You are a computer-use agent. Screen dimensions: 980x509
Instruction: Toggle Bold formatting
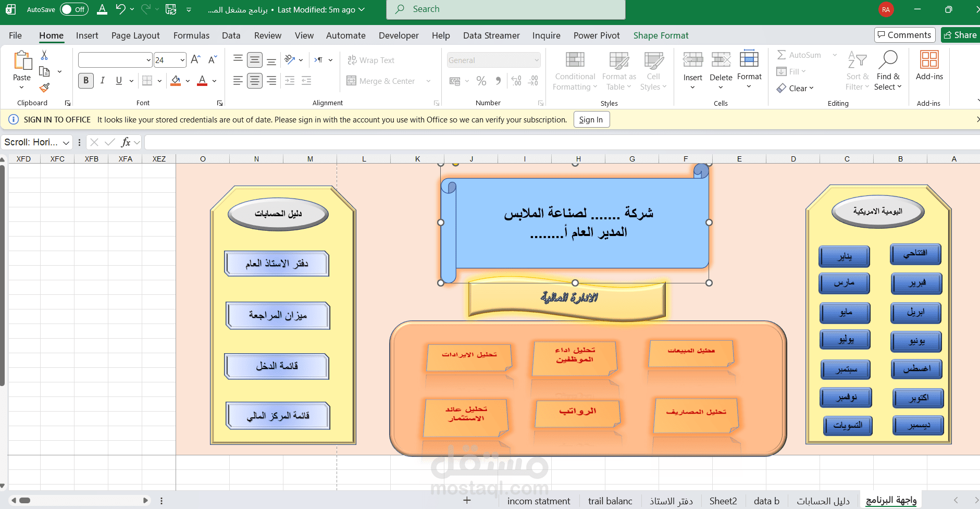86,80
